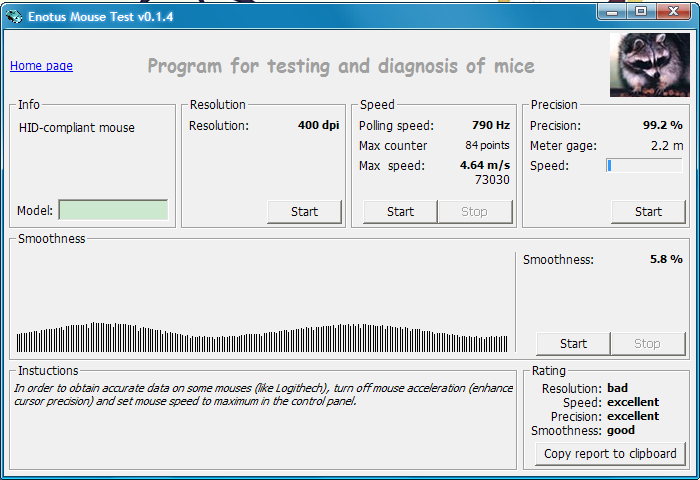
Task: Click the Stop button in Speed panel
Action: tap(475, 212)
